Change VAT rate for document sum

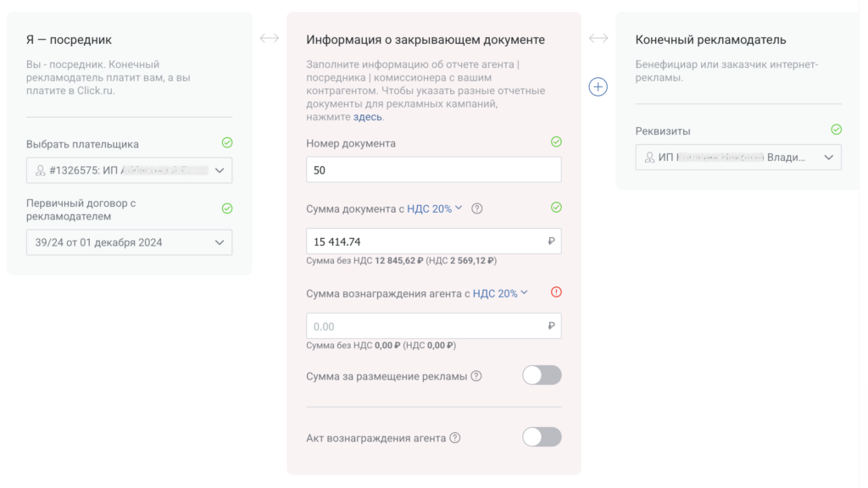tap(435, 208)
